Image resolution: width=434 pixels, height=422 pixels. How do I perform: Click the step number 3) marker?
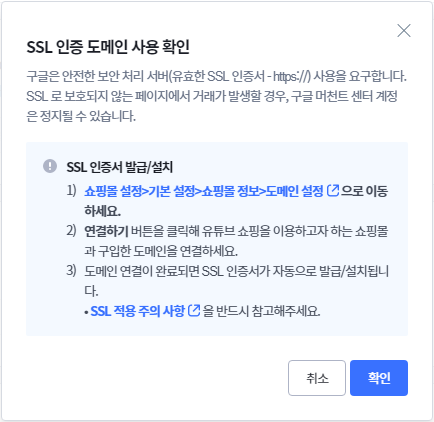tap(71, 270)
